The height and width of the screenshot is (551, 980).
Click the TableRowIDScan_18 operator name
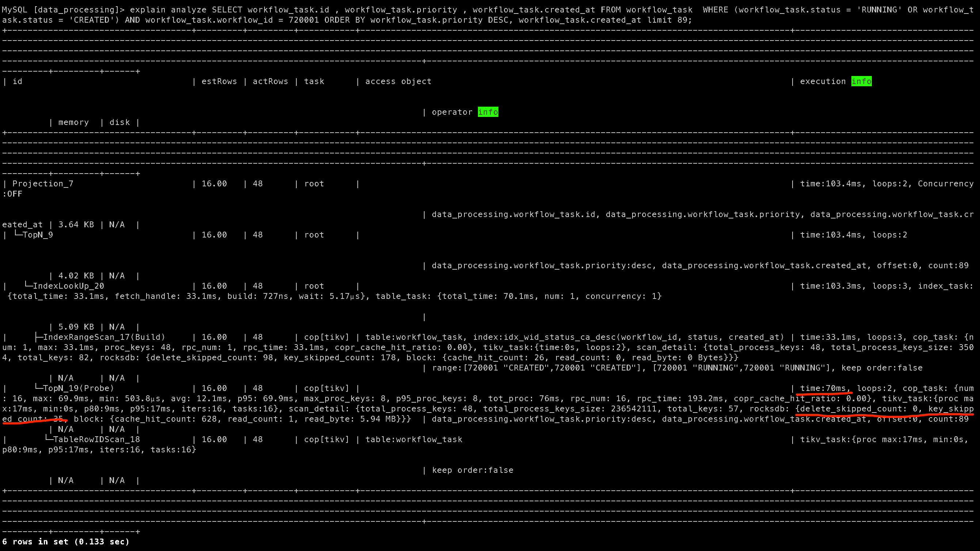click(96, 440)
